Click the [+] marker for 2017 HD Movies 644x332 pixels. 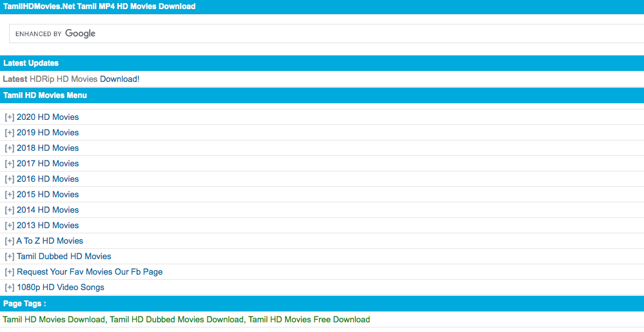9,164
